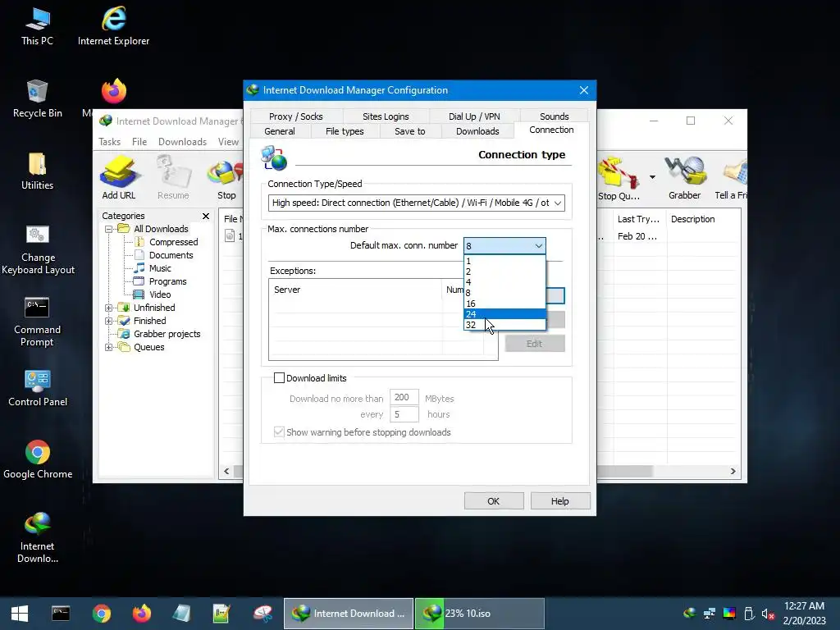Switch to the Save to tab
The width and height of the screenshot is (840, 630).
410,131
